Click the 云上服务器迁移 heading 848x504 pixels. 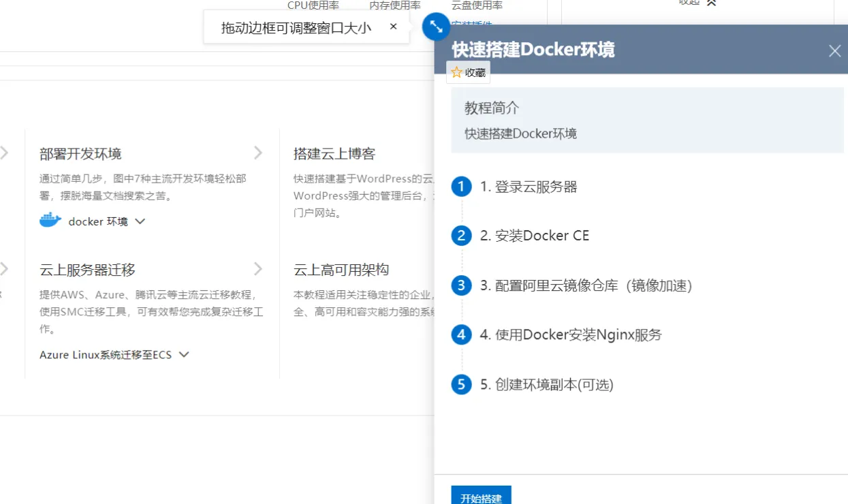[x=87, y=270]
